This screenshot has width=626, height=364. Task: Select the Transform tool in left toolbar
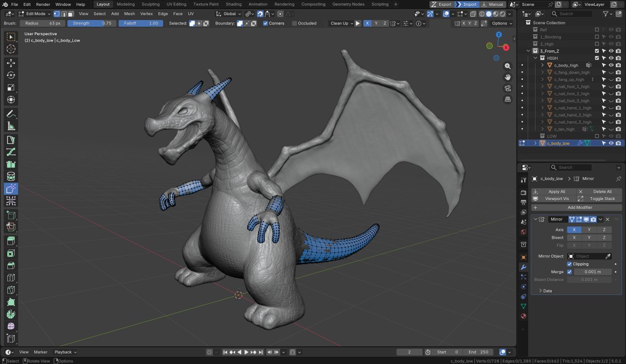pos(11,99)
